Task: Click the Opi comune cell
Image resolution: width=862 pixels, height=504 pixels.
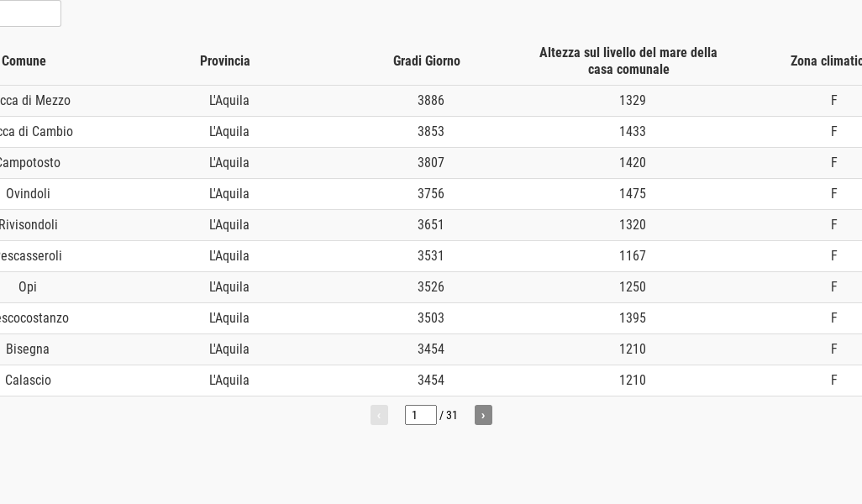Action: (x=28, y=287)
